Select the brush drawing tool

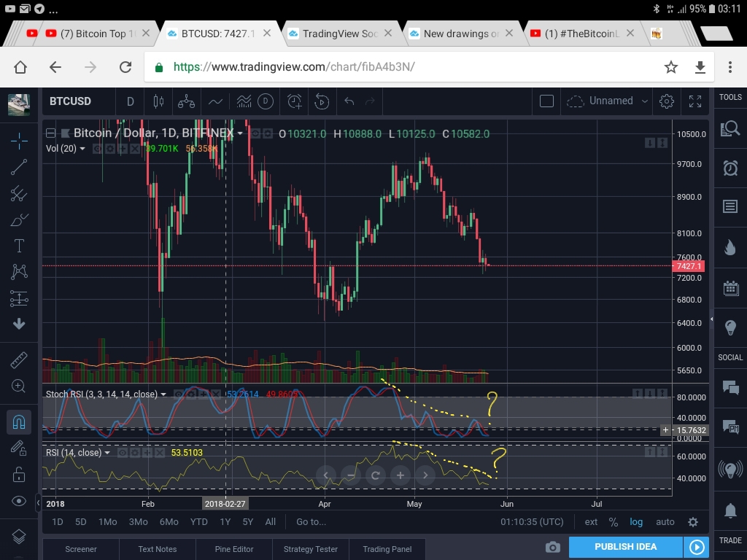click(x=19, y=220)
